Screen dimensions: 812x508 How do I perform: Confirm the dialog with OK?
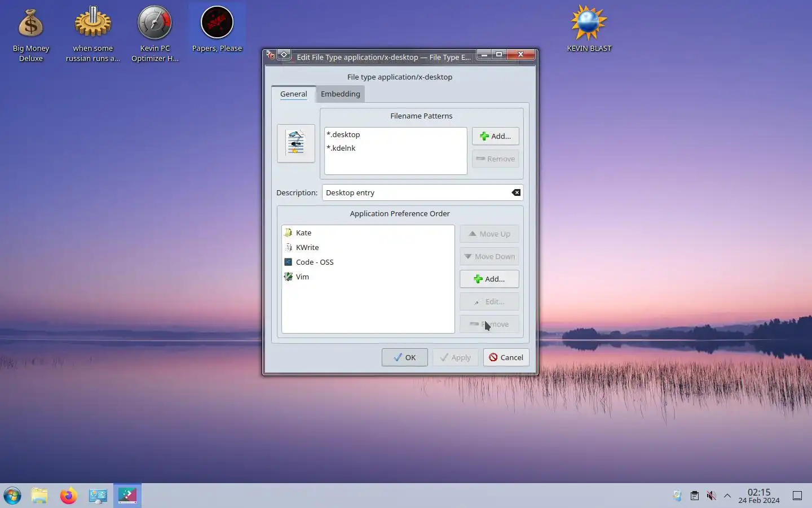point(405,357)
